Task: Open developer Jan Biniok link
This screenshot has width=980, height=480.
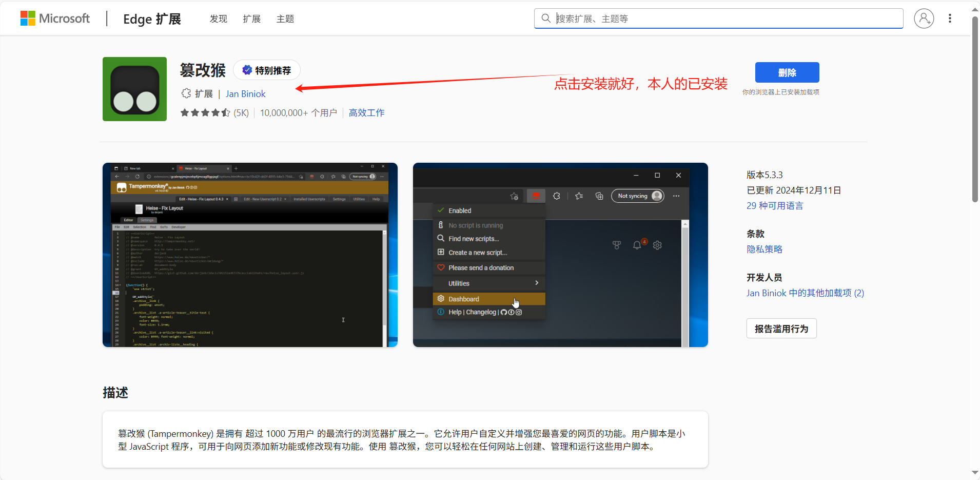Action: 246,94
